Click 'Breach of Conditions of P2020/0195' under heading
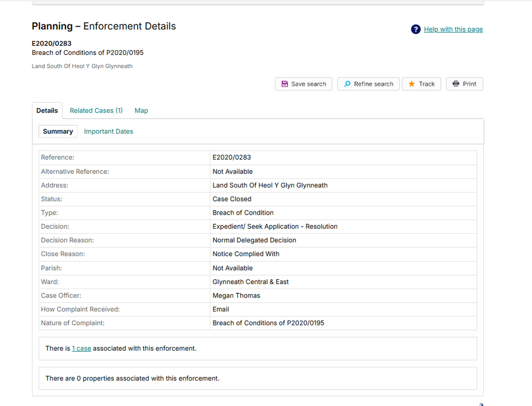The image size is (532, 406). pyautogui.click(x=88, y=53)
